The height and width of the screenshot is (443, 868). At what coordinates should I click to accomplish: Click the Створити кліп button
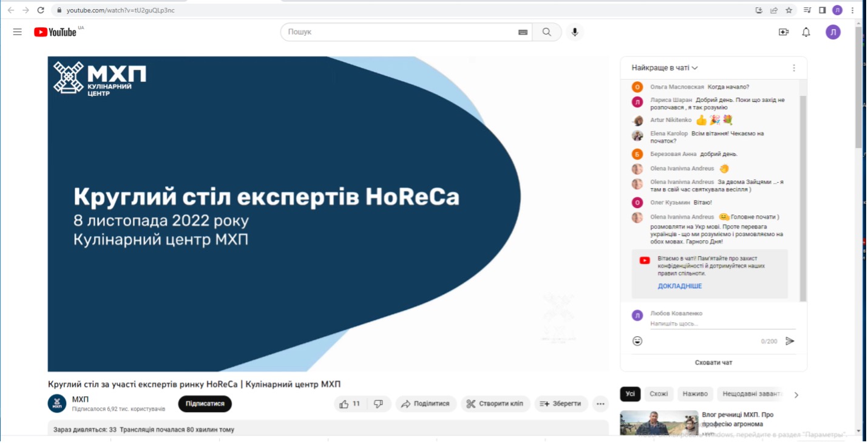point(495,404)
